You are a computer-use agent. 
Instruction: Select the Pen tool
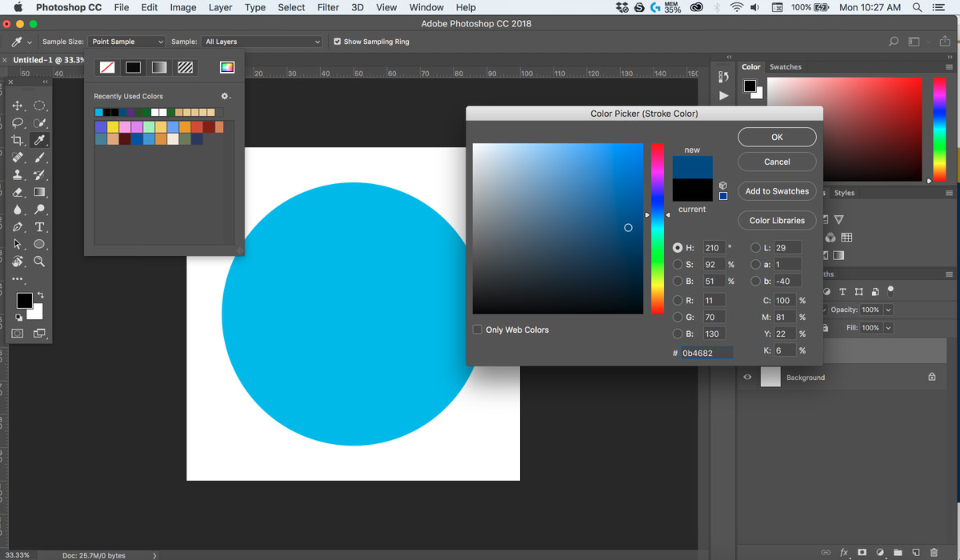pyautogui.click(x=18, y=227)
